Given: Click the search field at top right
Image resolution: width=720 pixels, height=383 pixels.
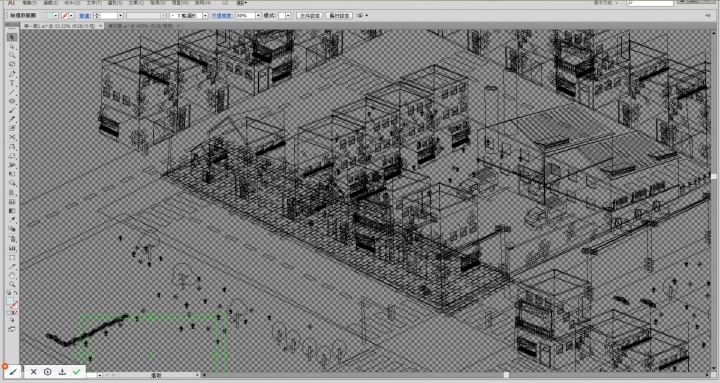Looking at the screenshot, I should tap(650, 3).
